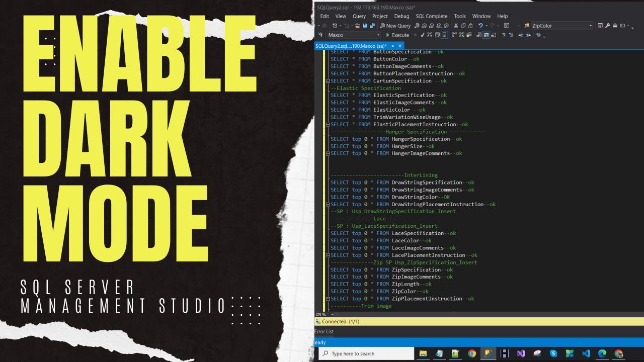This screenshot has height=362, width=644.
Task: Display the estimated execution plan icon
Action: tap(430, 35)
